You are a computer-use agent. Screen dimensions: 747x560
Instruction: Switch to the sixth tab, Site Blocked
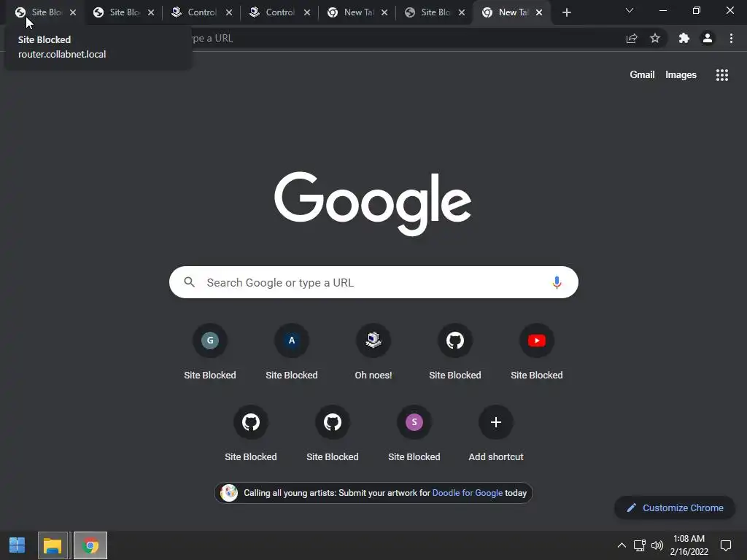pyautogui.click(x=435, y=12)
